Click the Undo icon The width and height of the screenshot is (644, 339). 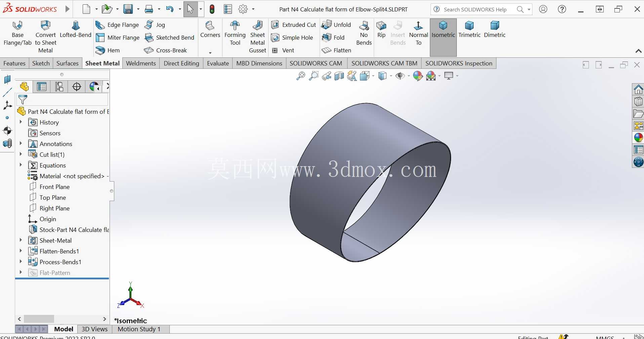tap(170, 9)
